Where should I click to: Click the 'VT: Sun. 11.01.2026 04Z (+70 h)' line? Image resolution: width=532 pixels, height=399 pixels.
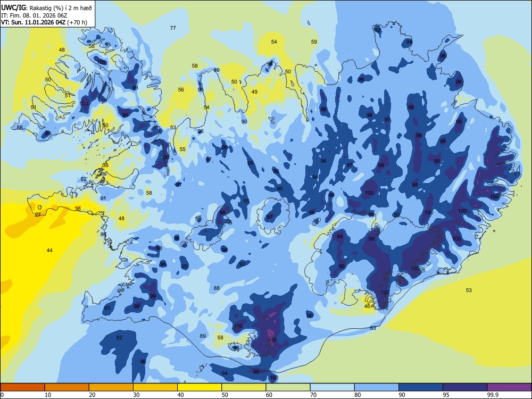44,22
